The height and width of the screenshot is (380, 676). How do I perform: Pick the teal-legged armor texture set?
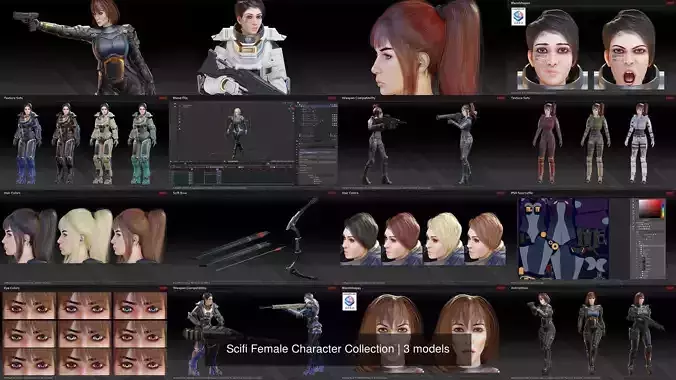pos(142,143)
